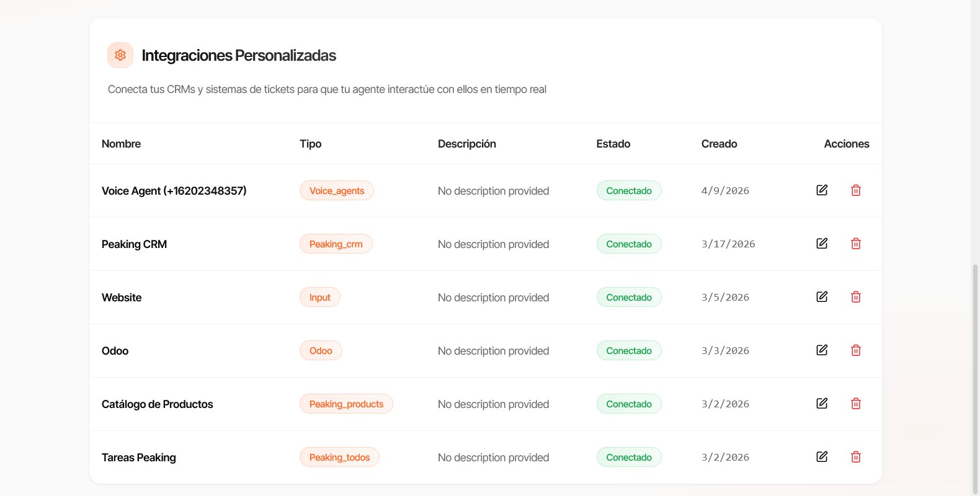Click the Descripción column header
Image resolution: width=980 pixels, height=496 pixels.
[x=467, y=144]
